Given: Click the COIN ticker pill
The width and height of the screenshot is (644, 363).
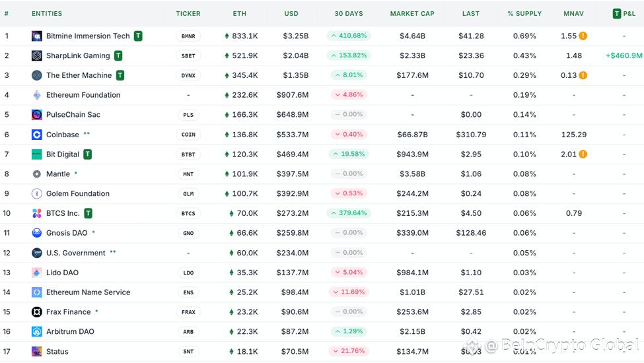Looking at the screenshot, I should [188, 135].
